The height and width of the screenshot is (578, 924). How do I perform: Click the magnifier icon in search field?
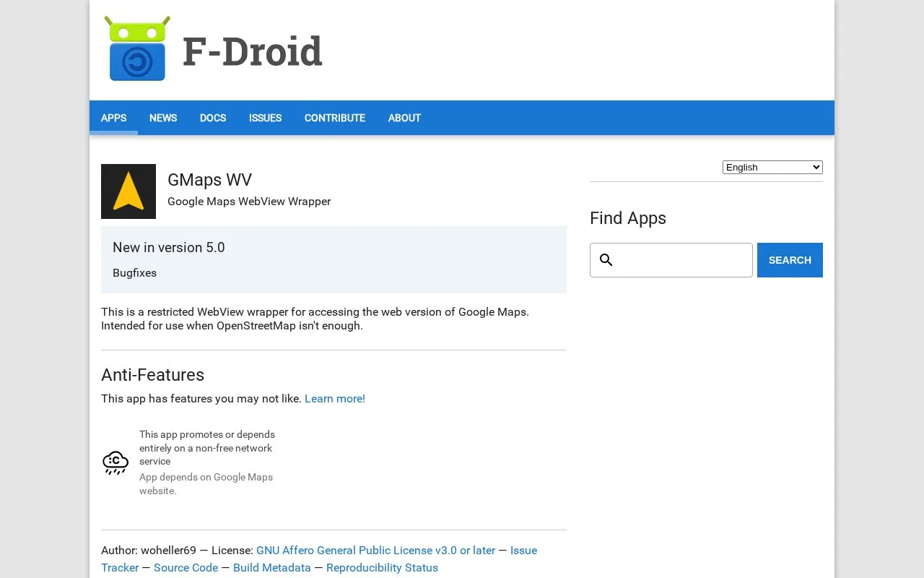tap(606, 260)
